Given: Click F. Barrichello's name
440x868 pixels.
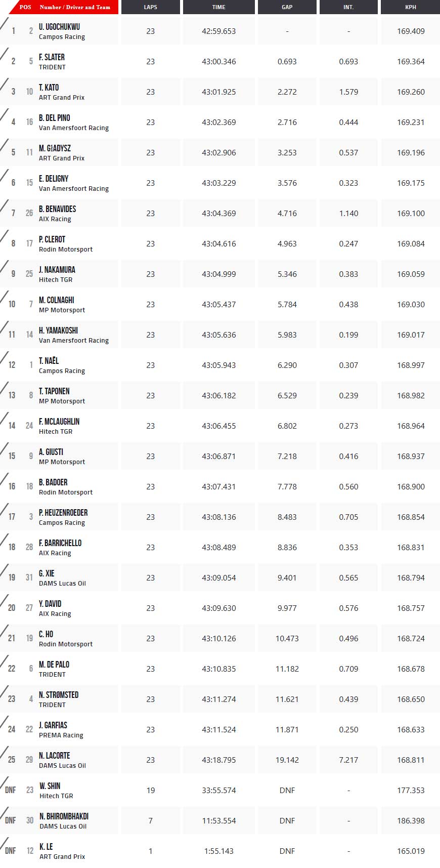Looking at the screenshot, I should pos(60,543).
